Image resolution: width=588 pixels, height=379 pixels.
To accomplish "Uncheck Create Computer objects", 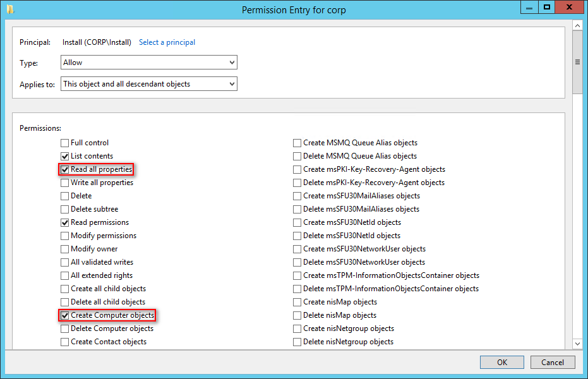I will (x=65, y=315).
